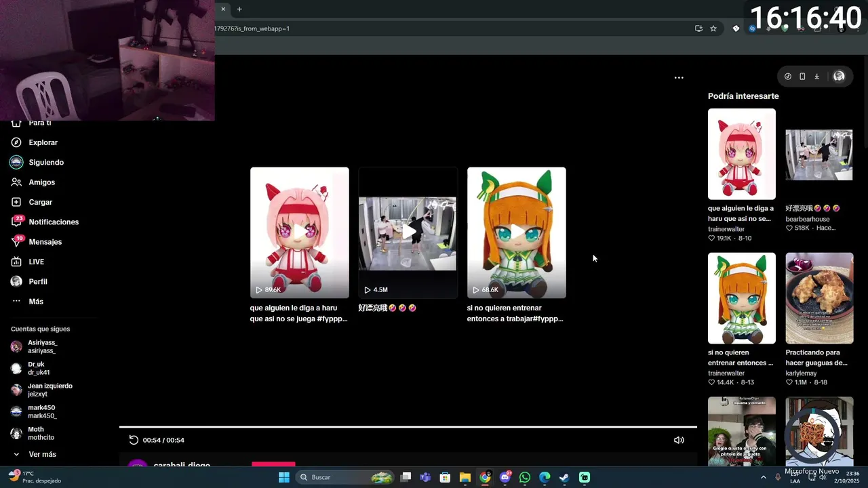The image size is (868, 488).
Task: Open sidebar orange plush video thumbnail
Action: point(742,298)
